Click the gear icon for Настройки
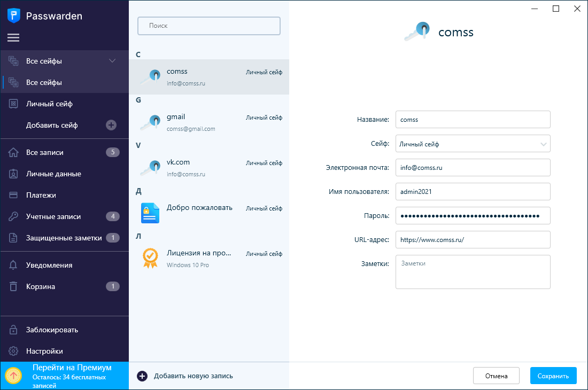 (x=13, y=351)
